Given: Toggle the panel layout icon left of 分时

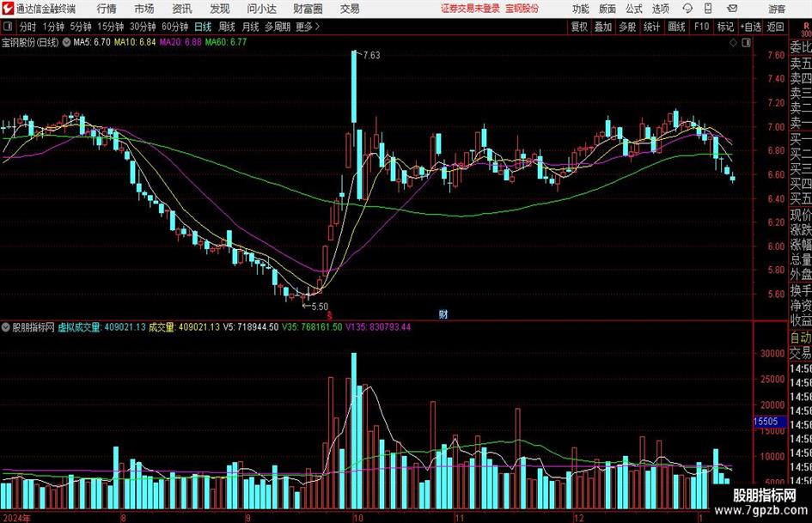Looking at the screenshot, I should coord(8,27).
